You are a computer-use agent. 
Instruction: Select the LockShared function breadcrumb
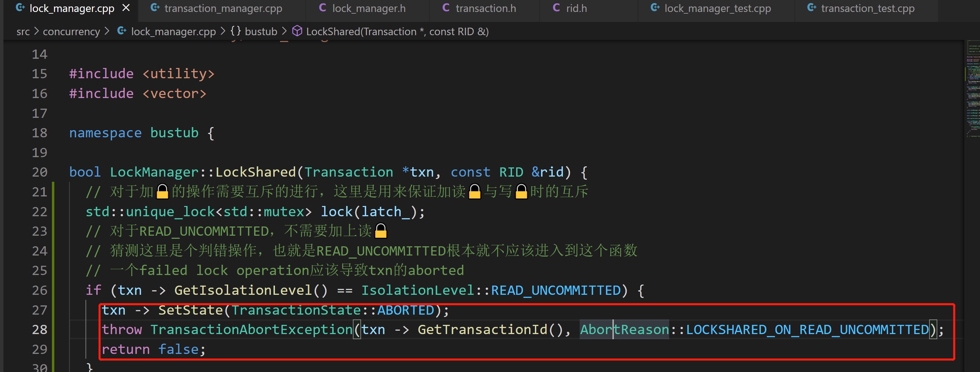(397, 31)
